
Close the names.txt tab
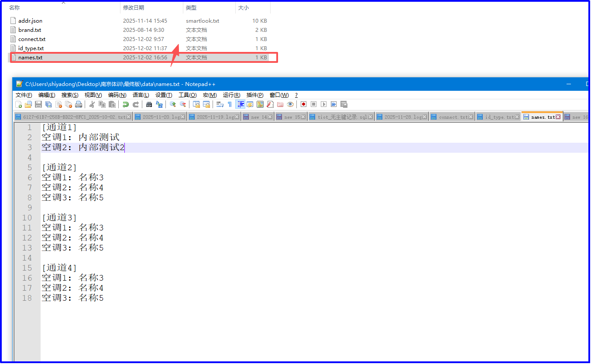tap(558, 117)
